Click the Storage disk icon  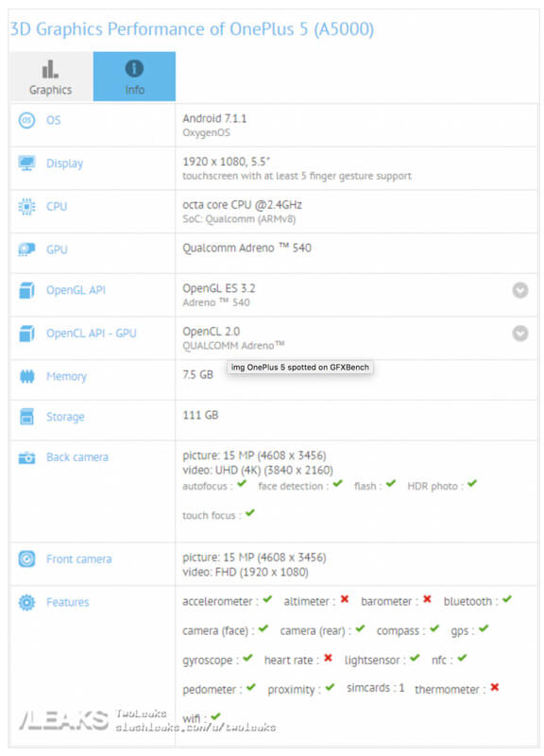point(26,417)
